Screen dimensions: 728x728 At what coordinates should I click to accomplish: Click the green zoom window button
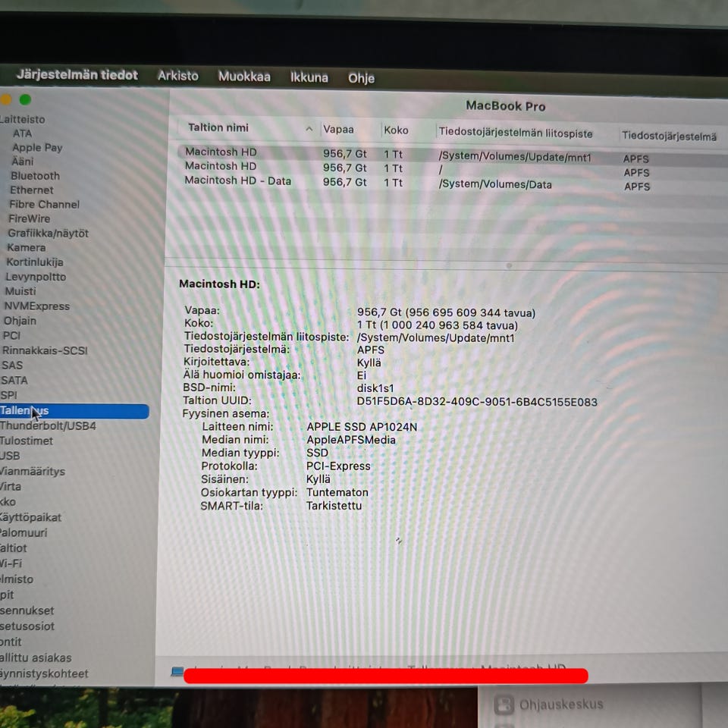(25, 99)
